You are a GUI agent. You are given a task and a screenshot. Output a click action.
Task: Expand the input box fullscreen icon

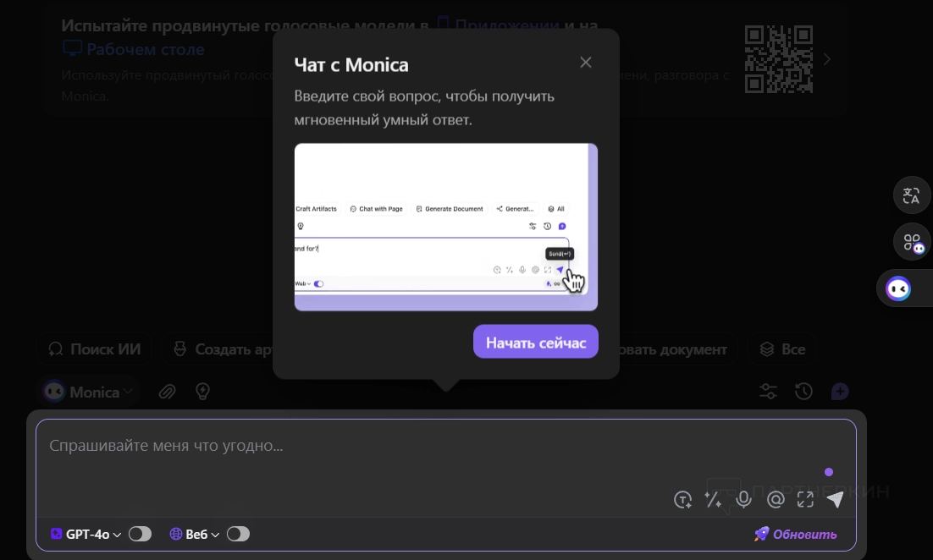[x=806, y=500]
